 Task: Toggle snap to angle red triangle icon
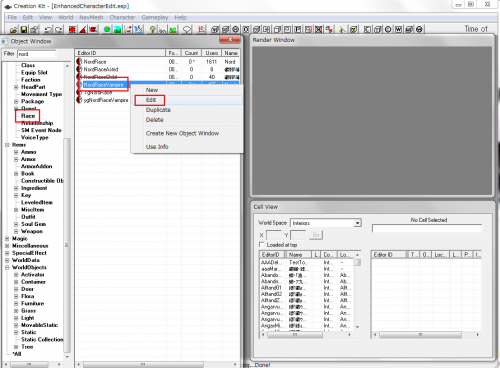pyautogui.click(x=82, y=30)
